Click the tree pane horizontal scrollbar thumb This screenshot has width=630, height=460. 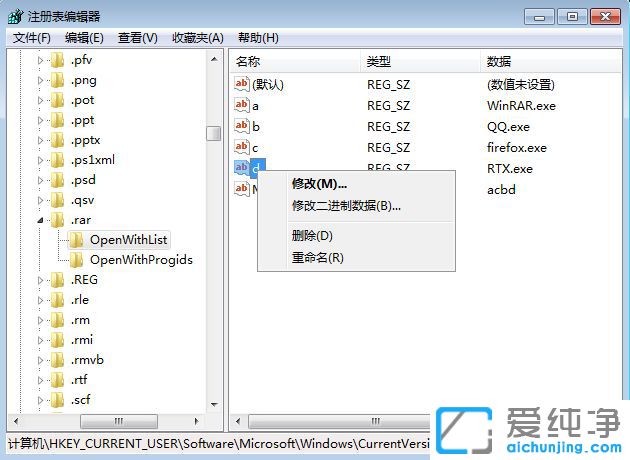click(119, 421)
